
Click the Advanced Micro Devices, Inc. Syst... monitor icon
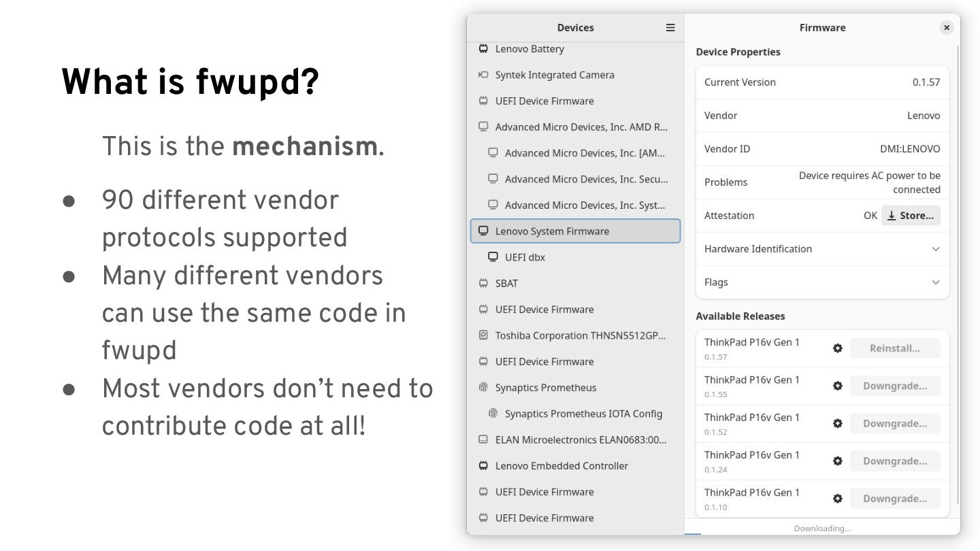(x=493, y=205)
